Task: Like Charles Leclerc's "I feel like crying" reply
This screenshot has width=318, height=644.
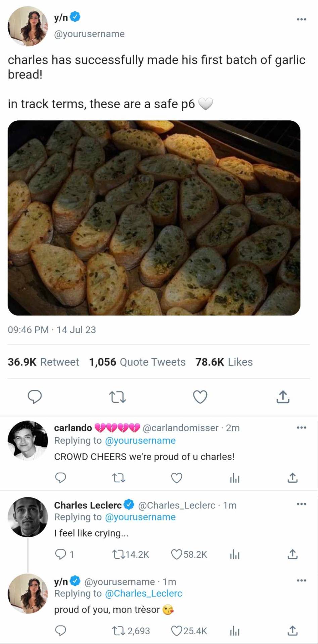Action: [x=177, y=554]
